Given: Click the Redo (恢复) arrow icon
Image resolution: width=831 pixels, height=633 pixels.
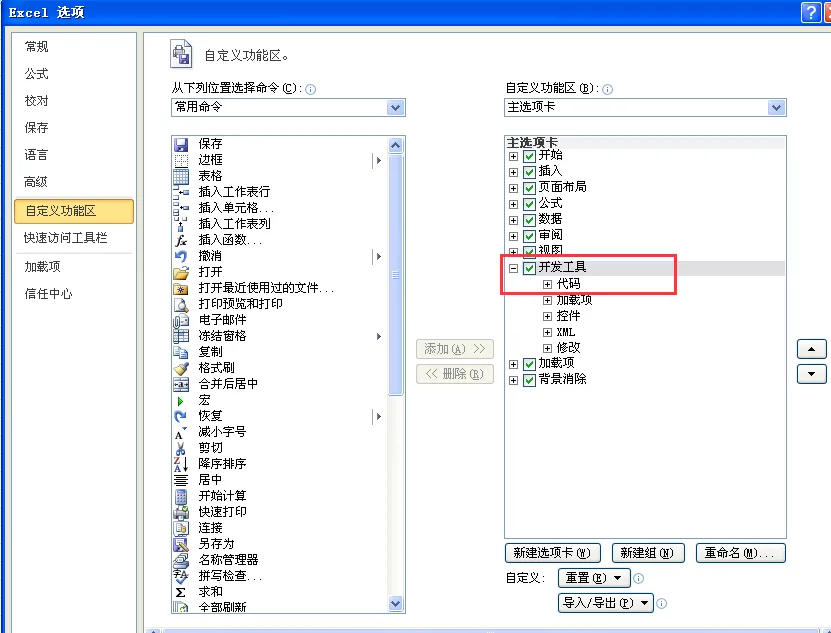Looking at the screenshot, I should pos(181,416).
